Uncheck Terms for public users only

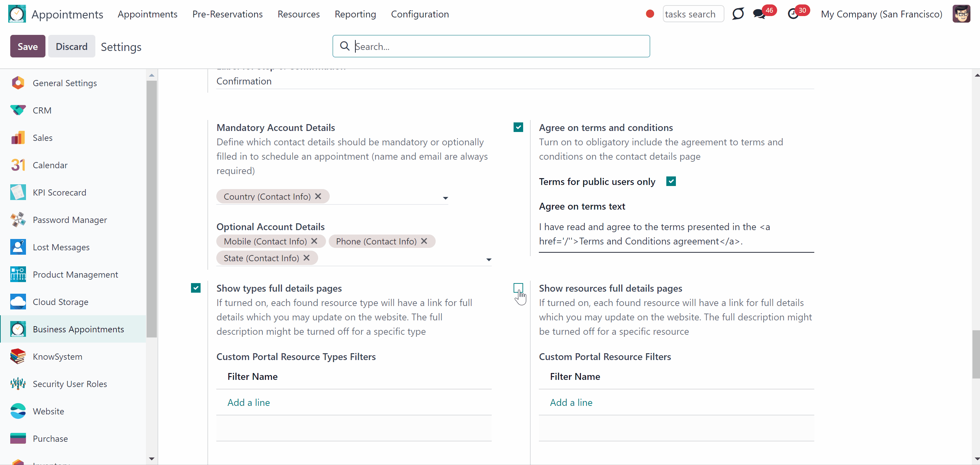(x=671, y=182)
